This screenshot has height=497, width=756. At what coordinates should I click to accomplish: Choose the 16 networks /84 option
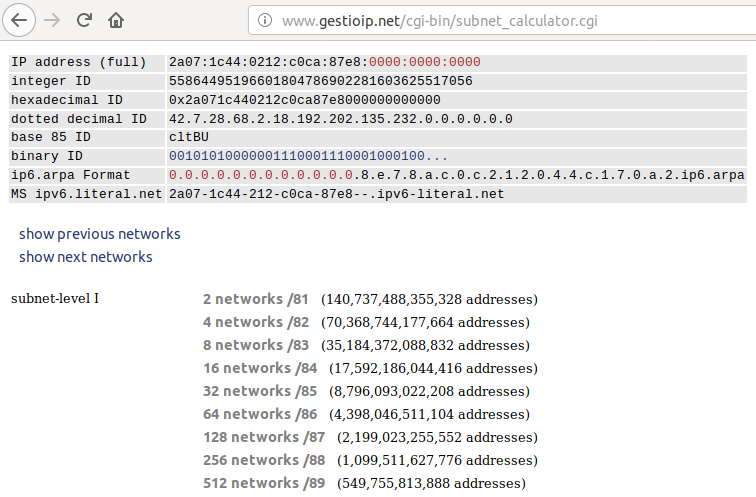coord(260,368)
